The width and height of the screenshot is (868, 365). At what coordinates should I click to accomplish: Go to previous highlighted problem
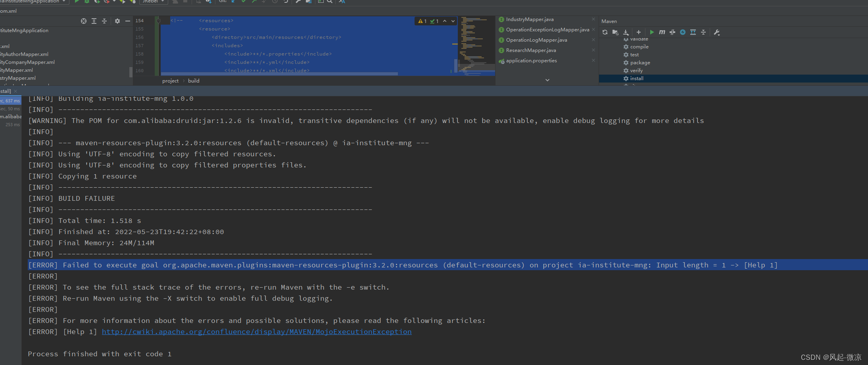445,21
